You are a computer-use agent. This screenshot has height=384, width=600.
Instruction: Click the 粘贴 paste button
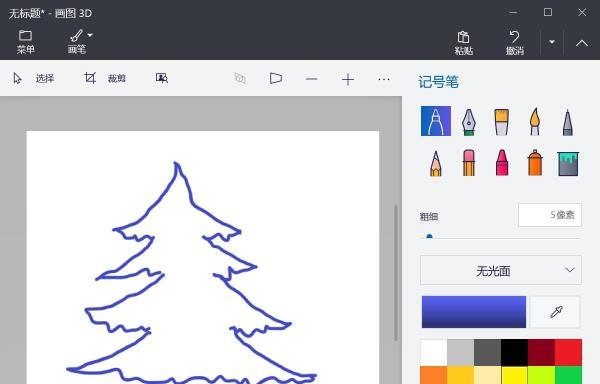[x=464, y=42]
